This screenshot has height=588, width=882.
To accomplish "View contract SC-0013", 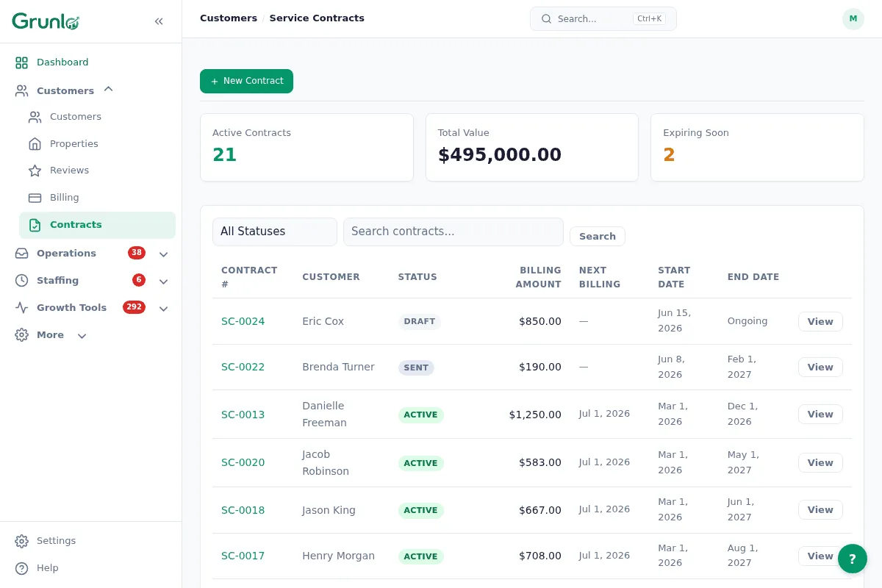I will [x=820, y=414].
